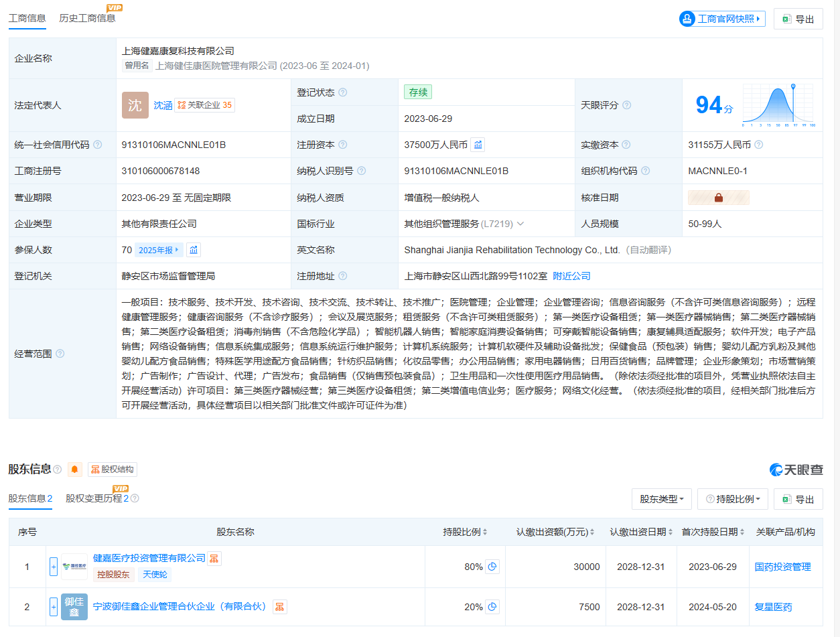Screen dimensions: 840x637
Task: View 80% shareholding pie chart icon
Action: click(492, 567)
